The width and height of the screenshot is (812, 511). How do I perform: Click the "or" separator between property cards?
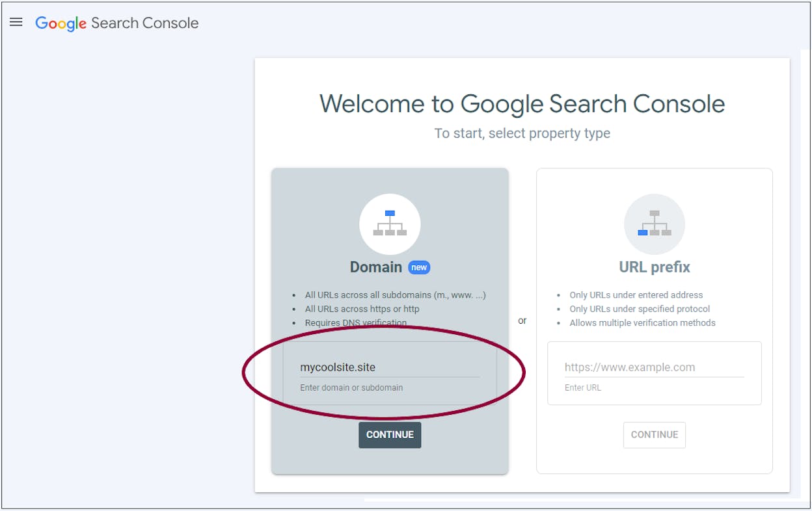click(522, 321)
